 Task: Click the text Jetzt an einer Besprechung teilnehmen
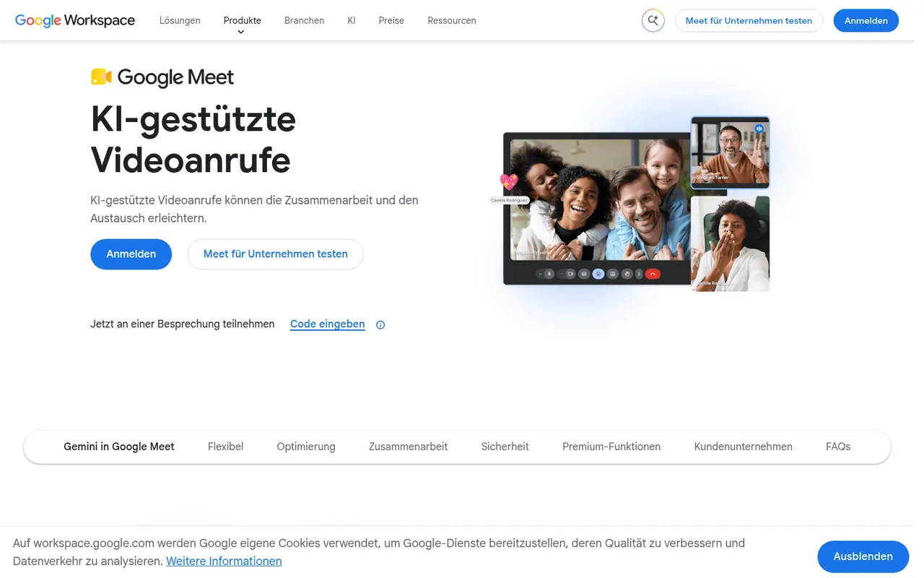pos(183,324)
